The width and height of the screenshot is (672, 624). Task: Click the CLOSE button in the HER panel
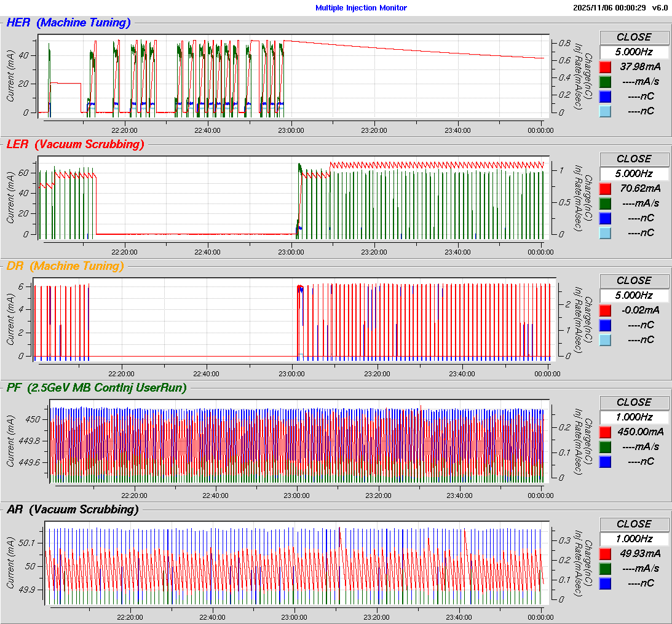[x=634, y=37]
